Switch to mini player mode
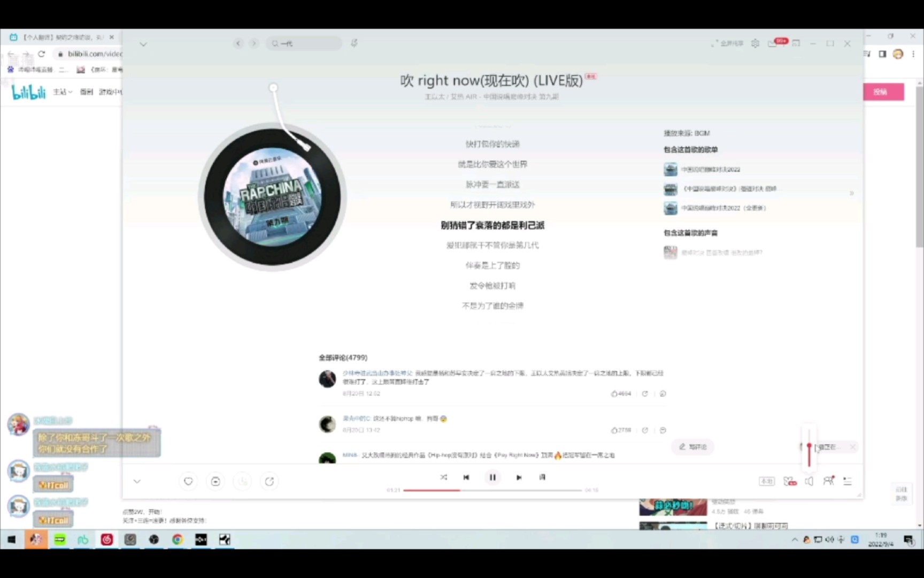This screenshot has width=924, height=578. [796, 43]
